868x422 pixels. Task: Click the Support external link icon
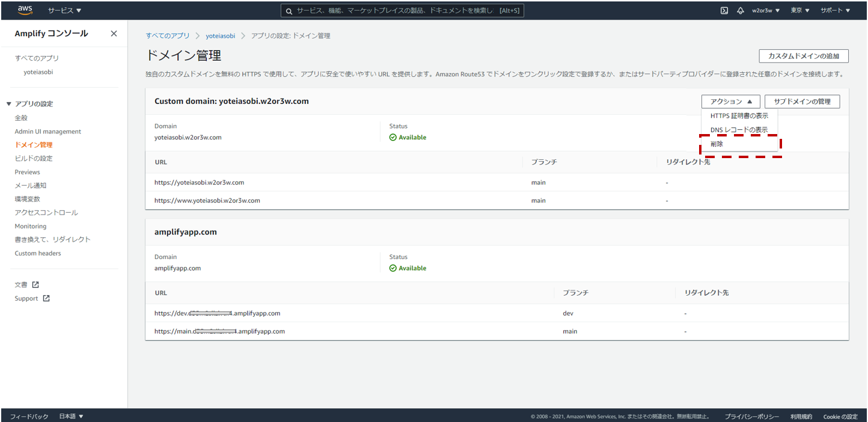[46, 299]
